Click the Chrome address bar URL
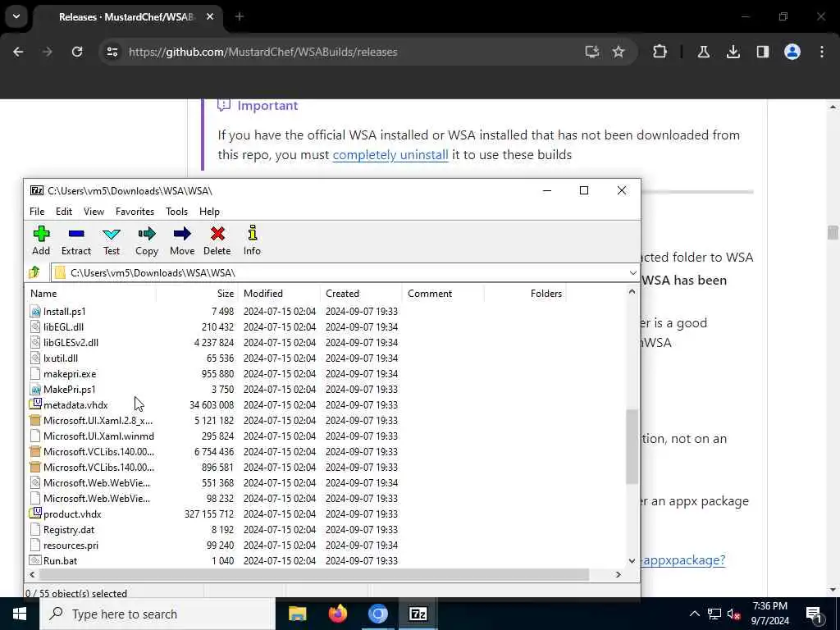Viewport: 840px width, 630px height. [x=263, y=52]
